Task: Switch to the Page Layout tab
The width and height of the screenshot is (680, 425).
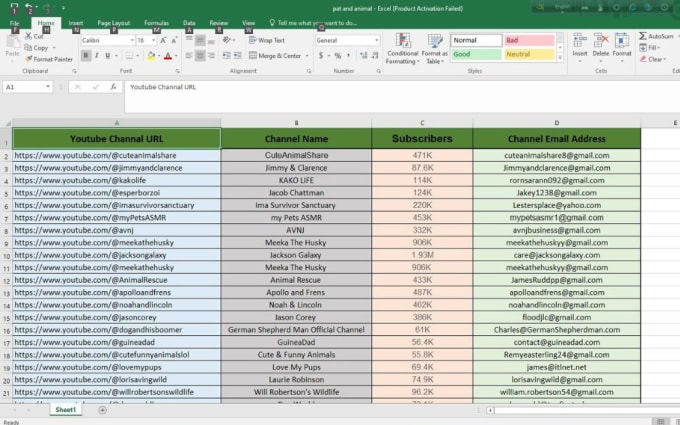Action: point(114,23)
